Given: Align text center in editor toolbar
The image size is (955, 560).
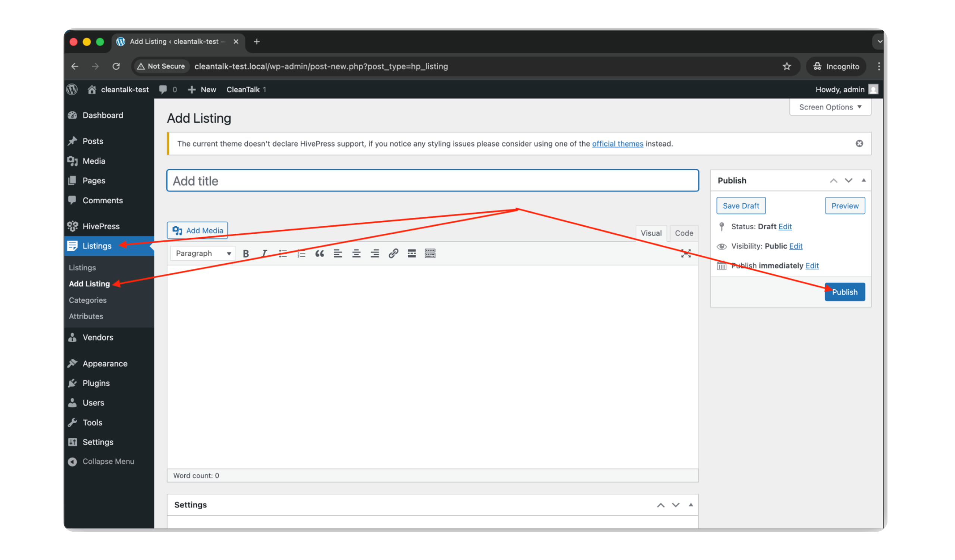Looking at the screenshot, I should [356, 254].
